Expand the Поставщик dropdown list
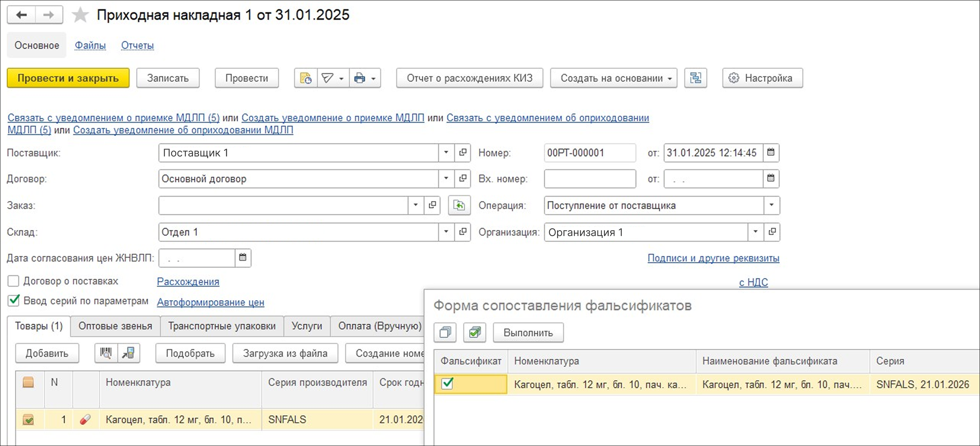The width and height of the screenshot is (980, 446). (x=446, y=152)
